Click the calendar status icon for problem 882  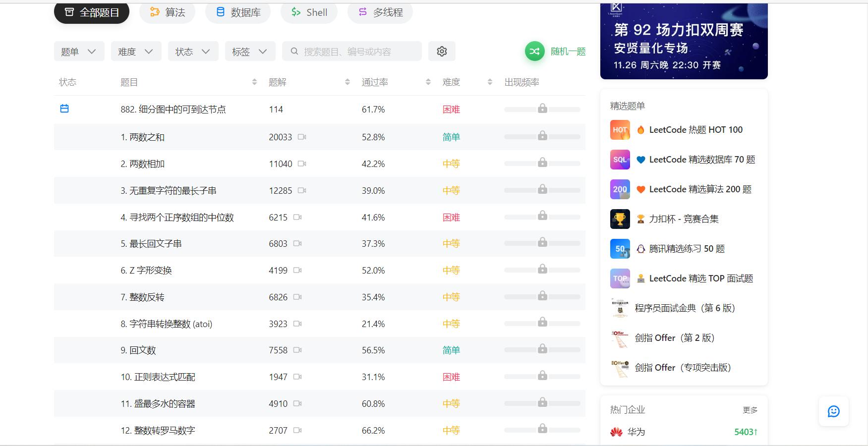[x=64, y=109]
